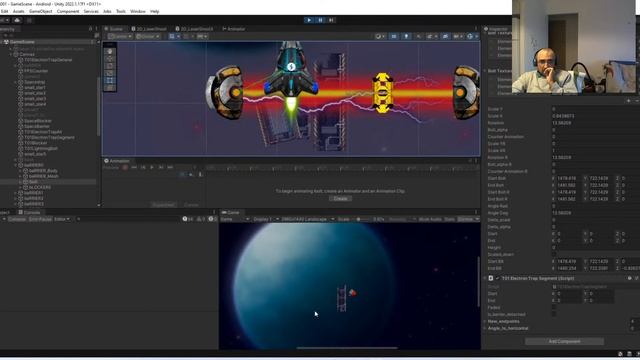Image resolution: width=640 pixels, height=360 pixels.
Task: Select T01ElectronTrapSegment in the Hierarchy
Action: coord(49,138)
